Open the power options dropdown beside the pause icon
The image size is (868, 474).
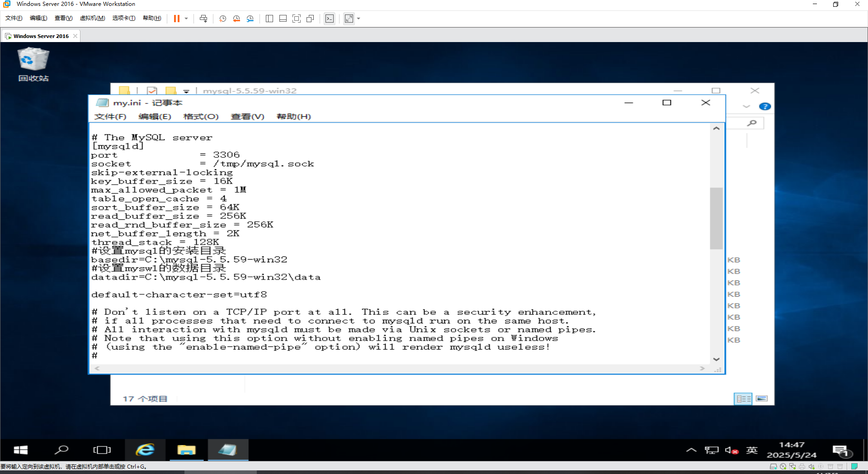[186, 19]
